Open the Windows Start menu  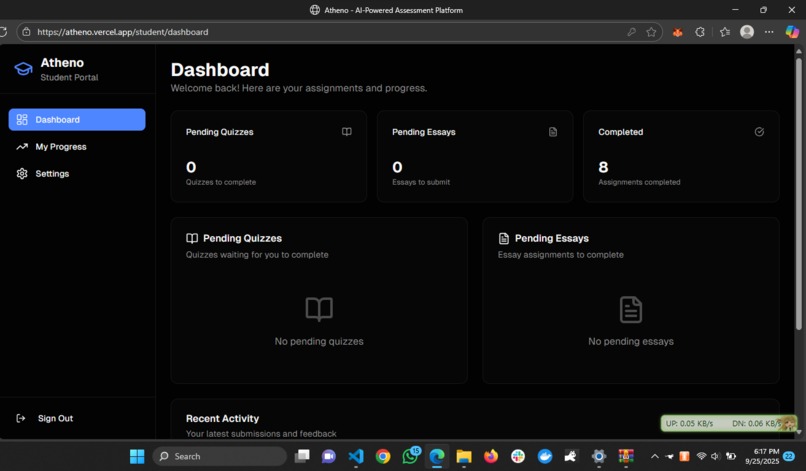point(137,456)
